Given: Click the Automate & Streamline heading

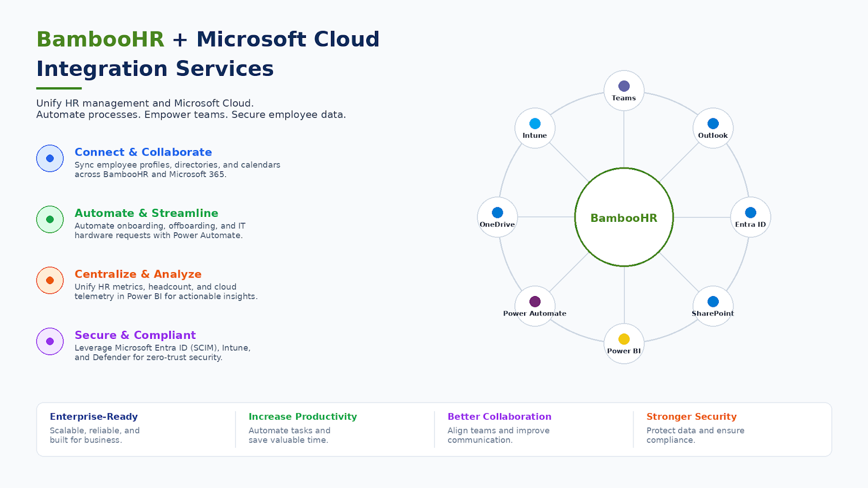Looking at the screenshot, I should click(x=146, y=213).
